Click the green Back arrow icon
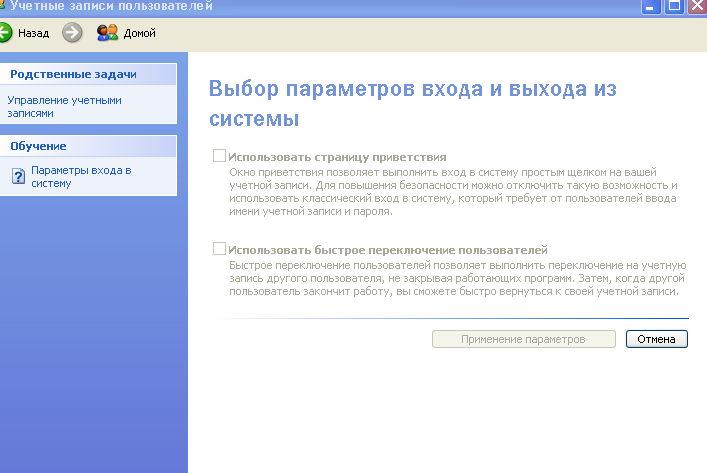Image resolution: width=707 pixels, height=473 pixels. point(5,33)
